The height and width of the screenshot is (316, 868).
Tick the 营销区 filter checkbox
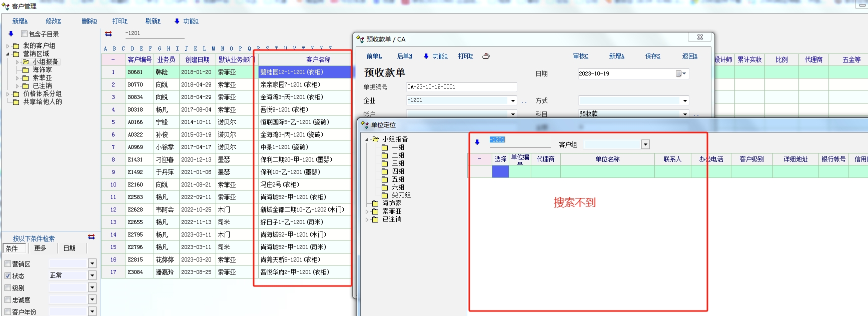[x=8, y=264]
